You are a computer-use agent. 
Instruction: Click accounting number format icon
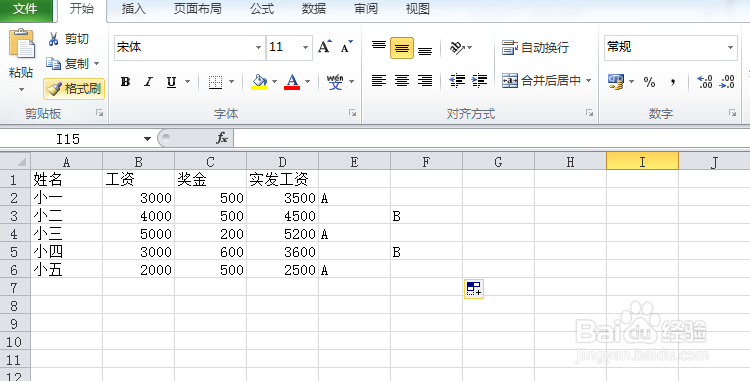(616, 81)
